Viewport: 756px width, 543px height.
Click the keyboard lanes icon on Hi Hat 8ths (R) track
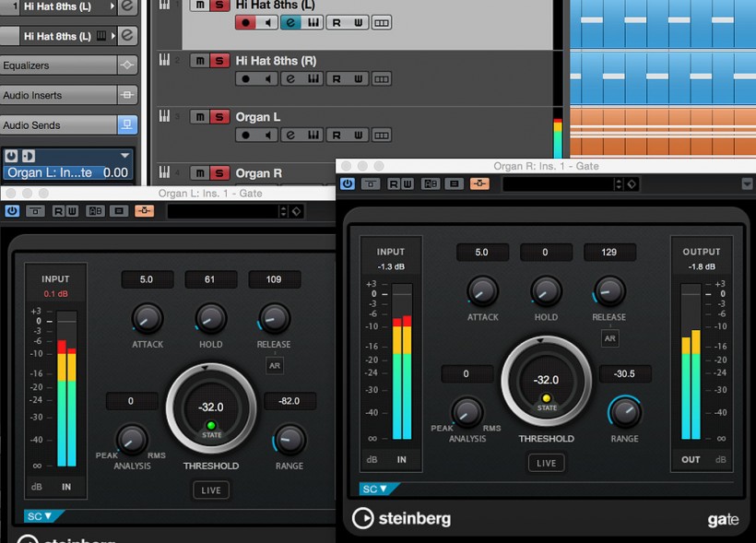(x=313, y=79)
